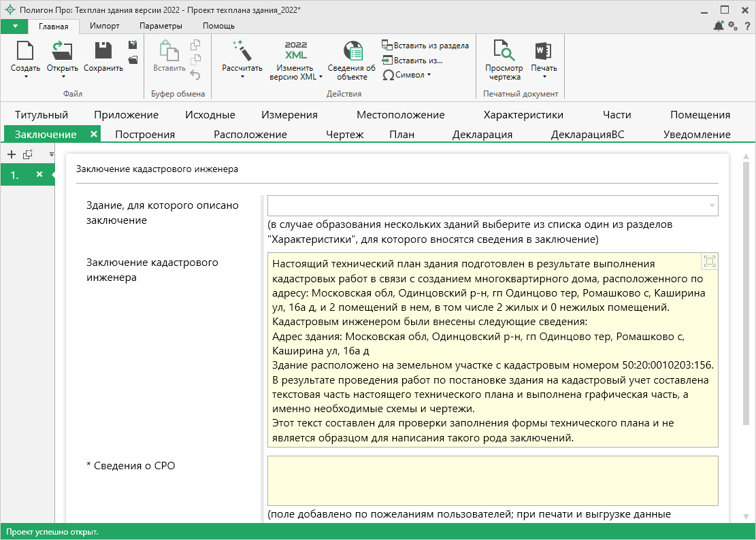The height and width of the screenshot is (540, 756).
Task: Switch to the Импорт ribbon tab
Action: [105, 26]
